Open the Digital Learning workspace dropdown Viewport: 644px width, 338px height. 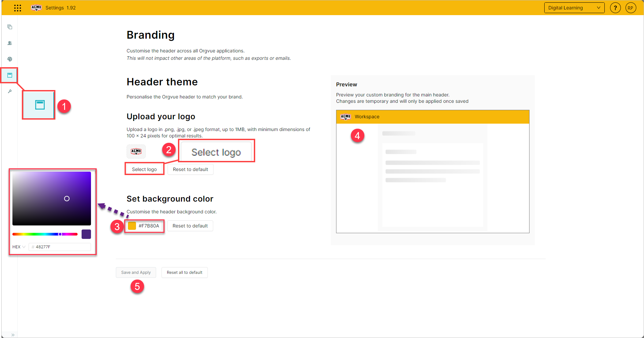(x=574, y=8)
